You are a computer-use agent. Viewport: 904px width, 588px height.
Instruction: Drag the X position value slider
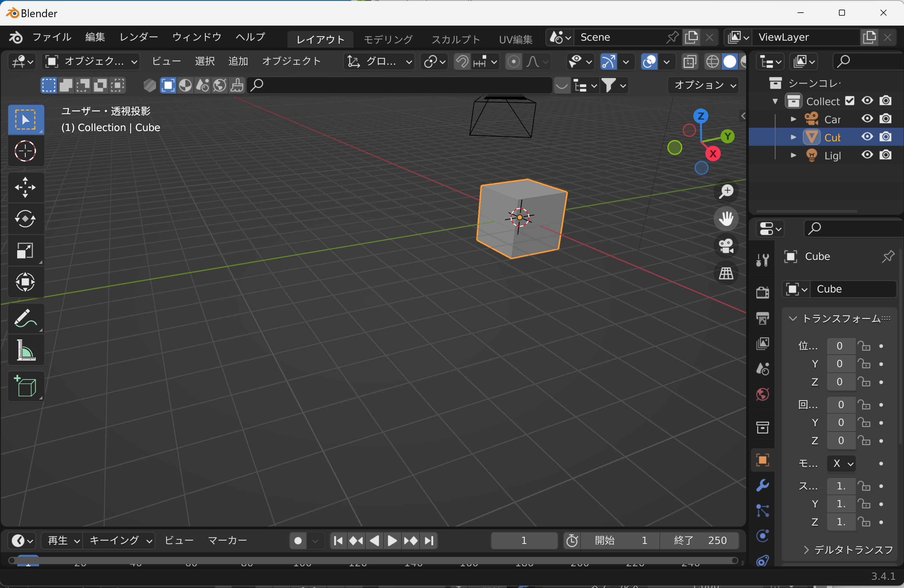pyautogui.click(x=840, y=346)
